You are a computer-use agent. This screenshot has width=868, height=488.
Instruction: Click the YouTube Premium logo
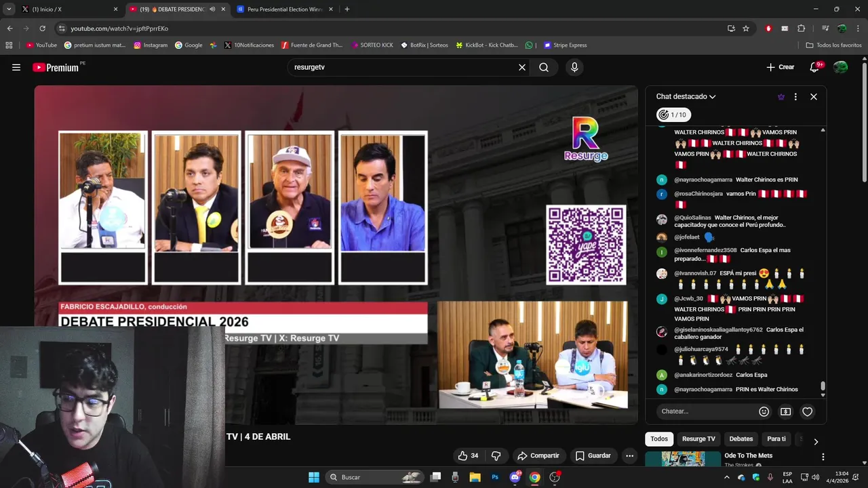[56, 67]
